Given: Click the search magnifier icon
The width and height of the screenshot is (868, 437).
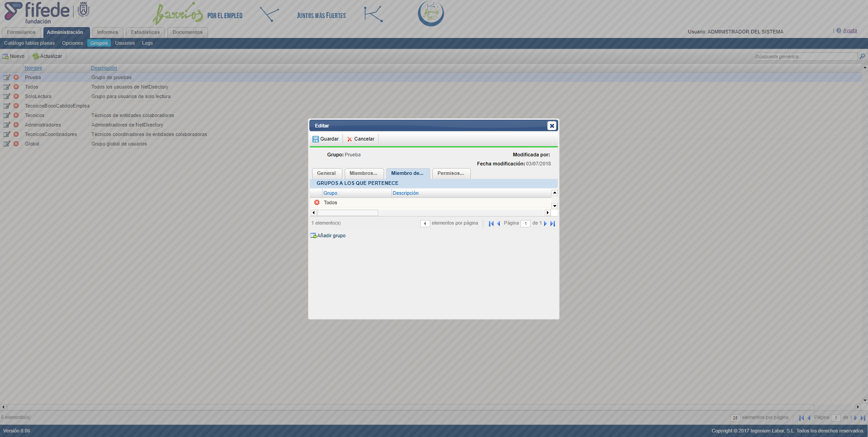Looking at the screenshot, I should click(x=862, y=56).
